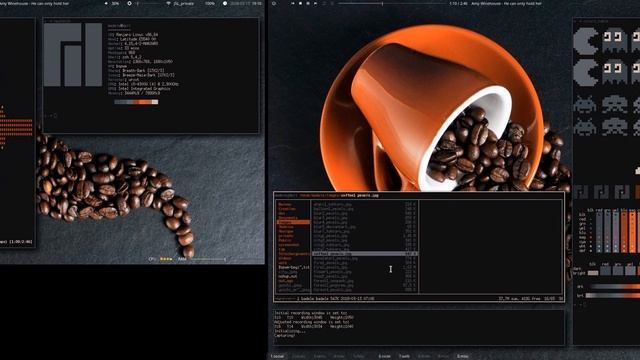Click the volume speaker icon beside 30%
Image resolution: width=640 pixels, height=360 pixels.
coord(106,3)
